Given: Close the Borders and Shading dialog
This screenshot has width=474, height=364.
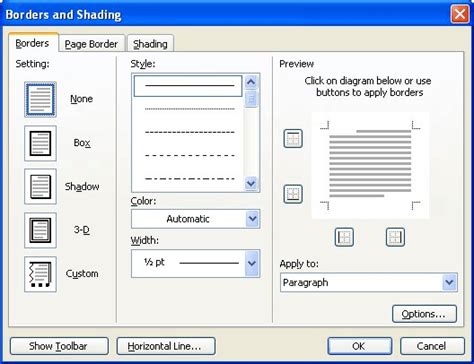Looking at the screenshot, I should point(460,14).
